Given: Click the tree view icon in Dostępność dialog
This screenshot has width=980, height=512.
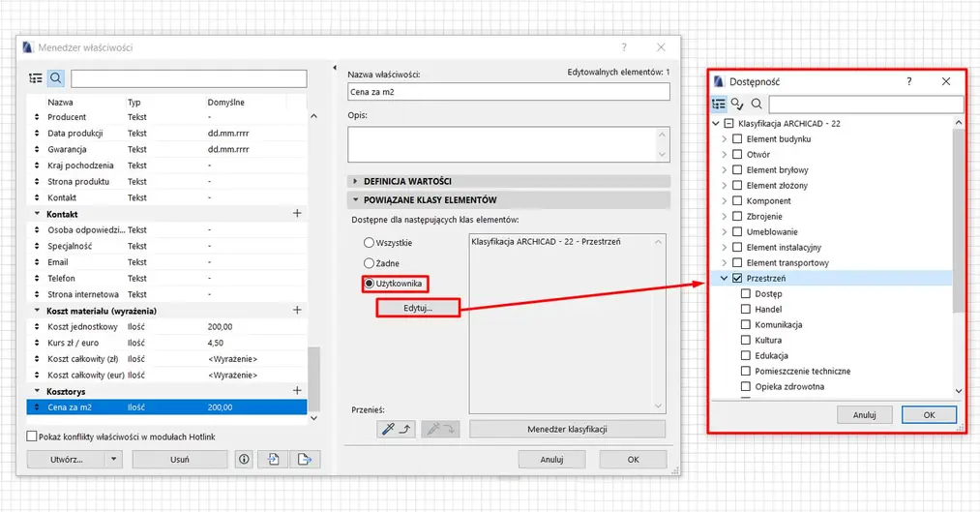Looking at the screenshot, I should (719, 104).
